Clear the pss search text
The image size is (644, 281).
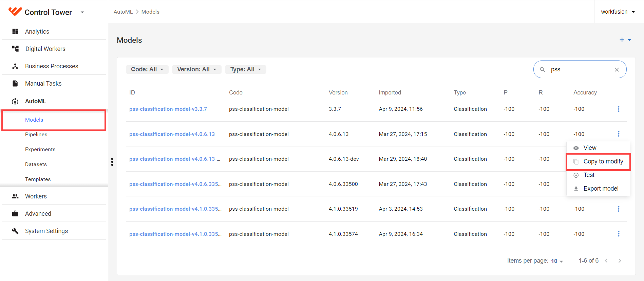coord(617,69)
